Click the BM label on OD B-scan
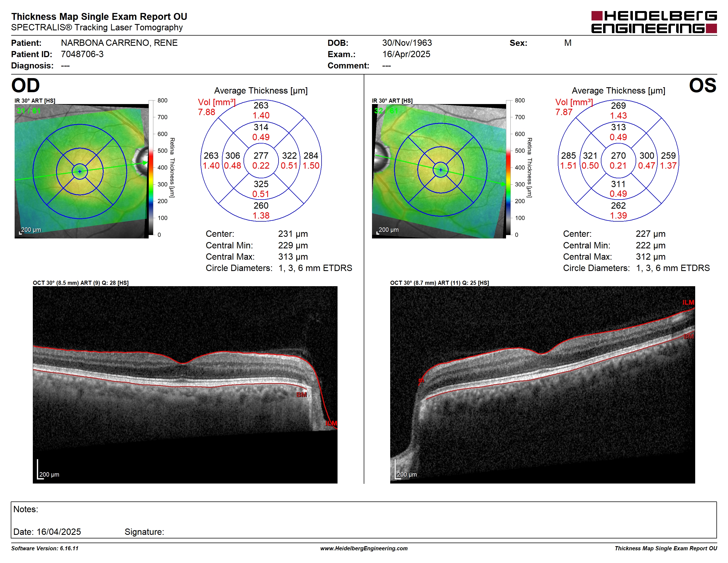 point(301,395)
